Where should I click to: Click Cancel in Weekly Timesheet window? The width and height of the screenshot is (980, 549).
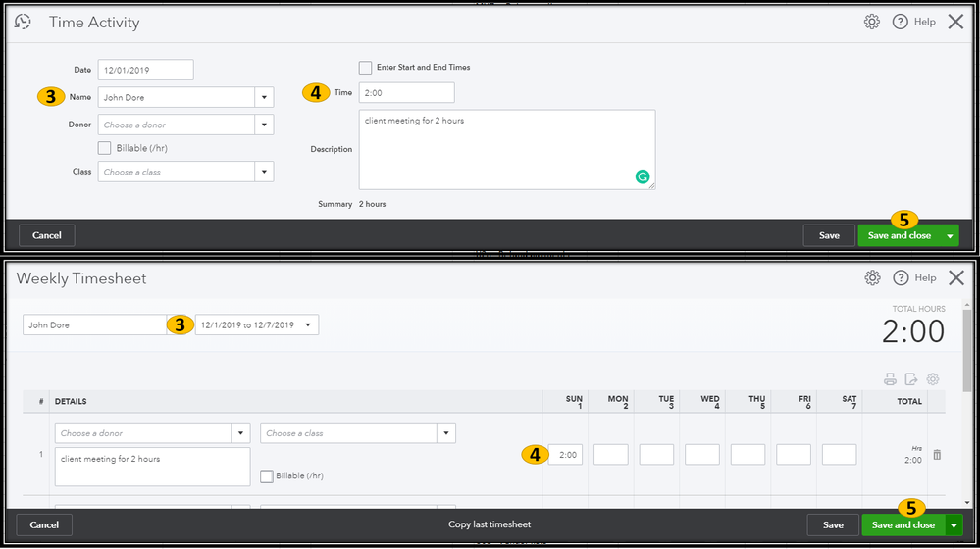44,524
